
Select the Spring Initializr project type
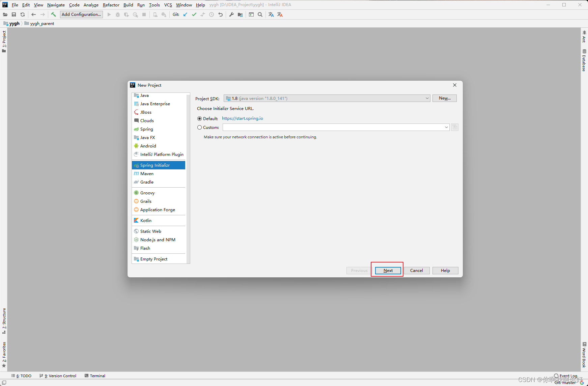click(156, 165)
